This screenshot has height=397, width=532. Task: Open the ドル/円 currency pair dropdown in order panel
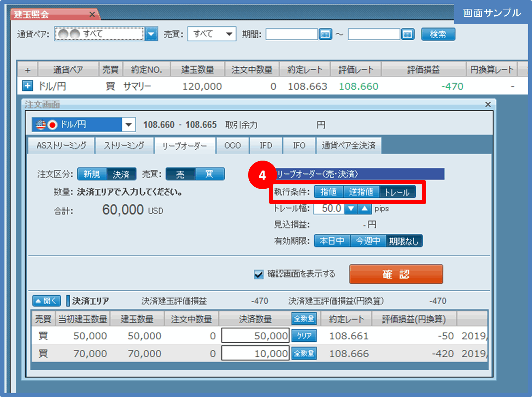128,125
